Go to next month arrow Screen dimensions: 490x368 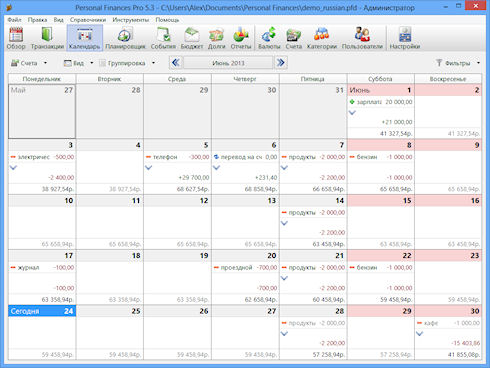coord(281,63)
